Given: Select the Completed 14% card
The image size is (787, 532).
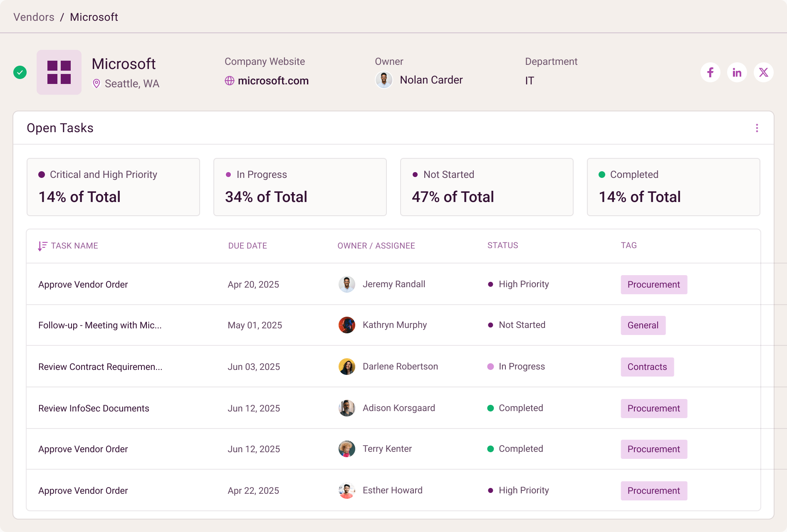Looking at the screenshot, I should [x=673, y=187].
